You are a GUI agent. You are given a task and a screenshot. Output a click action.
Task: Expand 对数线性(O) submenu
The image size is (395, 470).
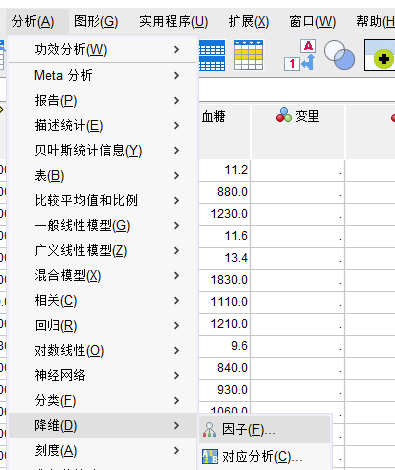[102, 351]
